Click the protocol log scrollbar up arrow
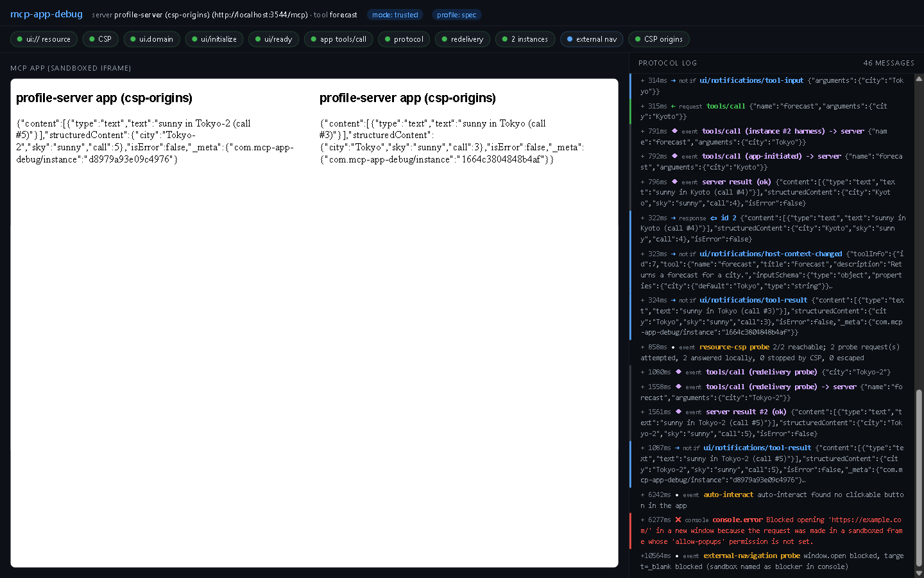Viewport: 924px width, 578px height. 919,78
